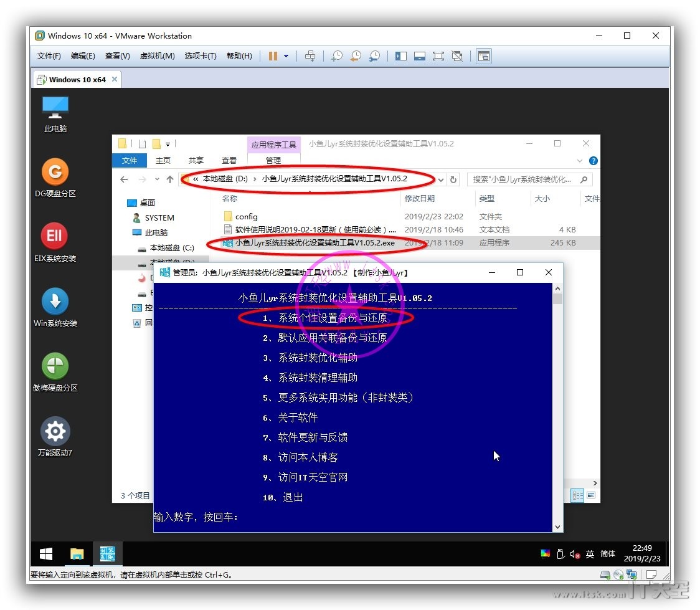This screenshot has height=610, width=700.
Task: Click the 应用程序工具 contextual tab header
Action: pyautogui.click(x=273, y=145)
